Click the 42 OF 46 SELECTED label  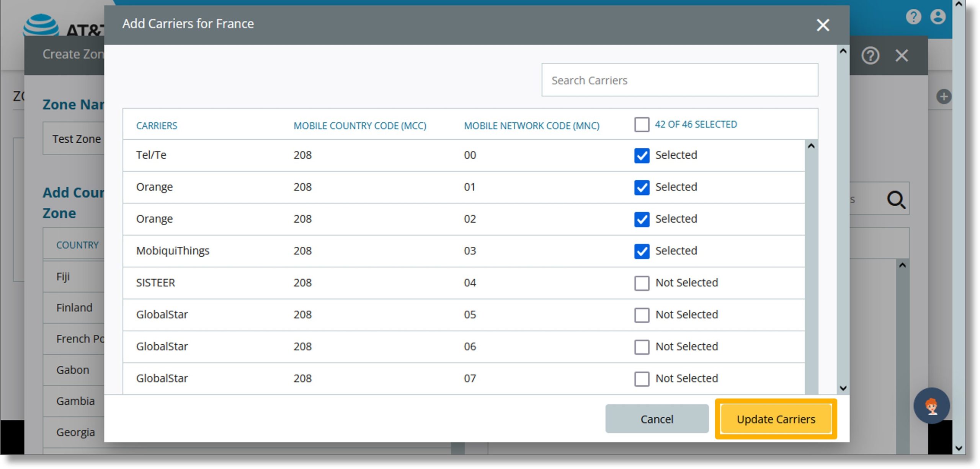[x=696, y=125]
